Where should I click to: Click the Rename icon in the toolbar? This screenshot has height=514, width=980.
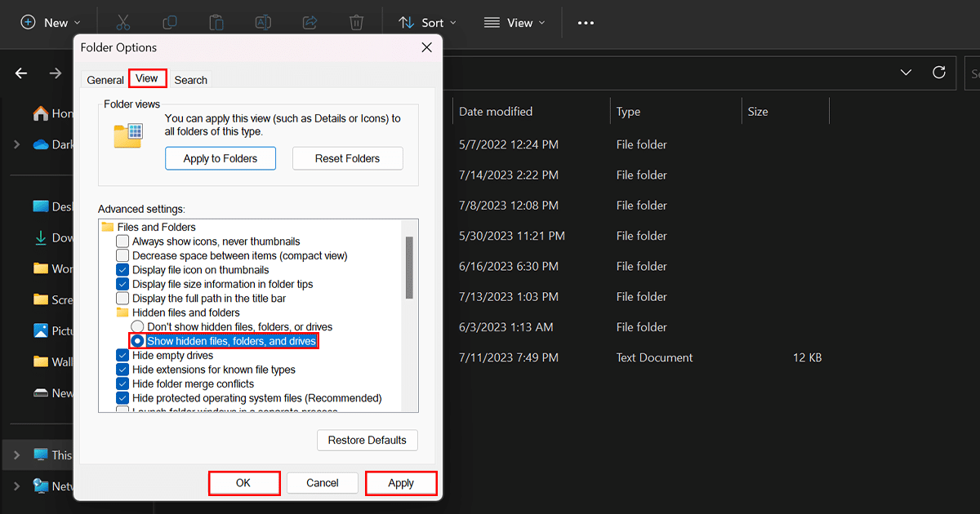(x=263, y=22)
